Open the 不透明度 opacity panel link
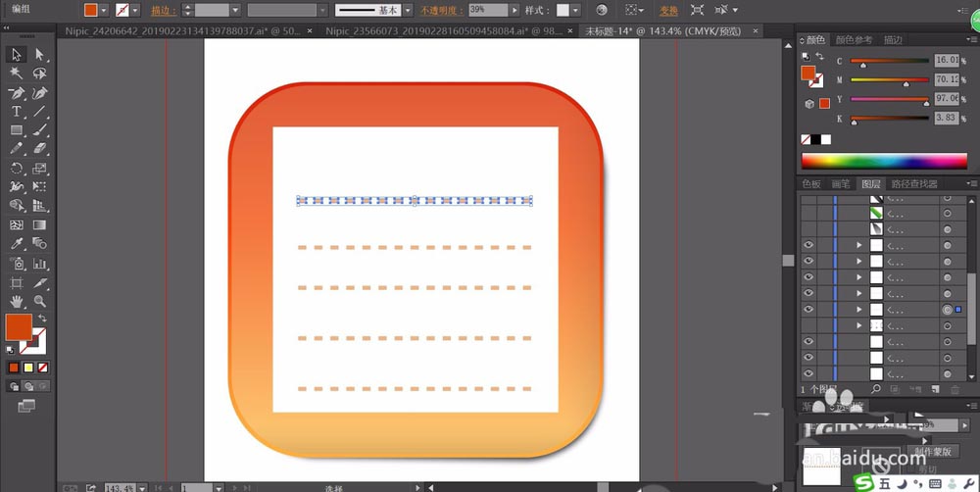This screenshot has height=492, width=980. tap(442, 11)
